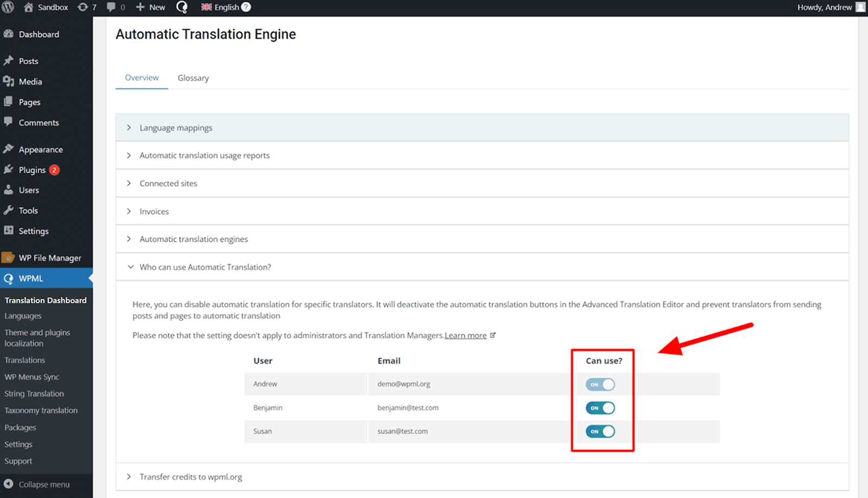This screenshot has height=498, width=868.
Task: Turn off Susan's Can use switch
Action: (600, 431)
